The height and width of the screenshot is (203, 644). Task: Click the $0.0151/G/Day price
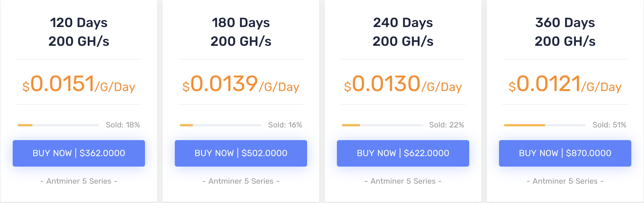(x=79, y=84)
